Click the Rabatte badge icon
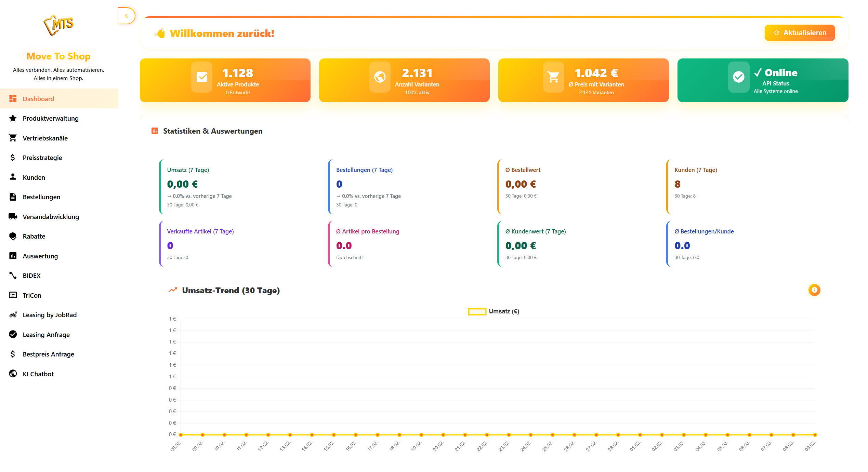 pyautogui.click(x=13, y=236)
